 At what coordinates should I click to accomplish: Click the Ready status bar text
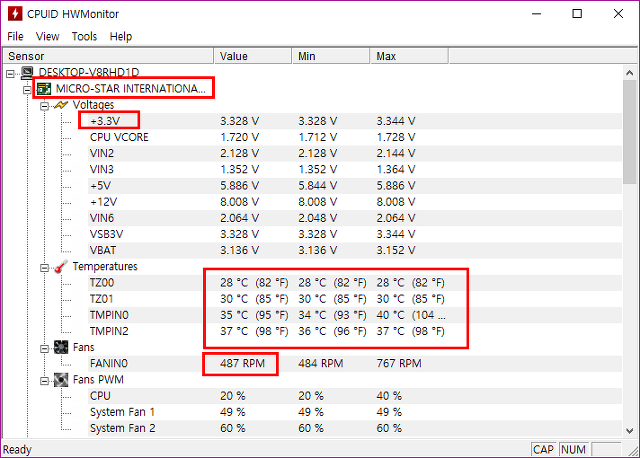(x=17, y=449)
